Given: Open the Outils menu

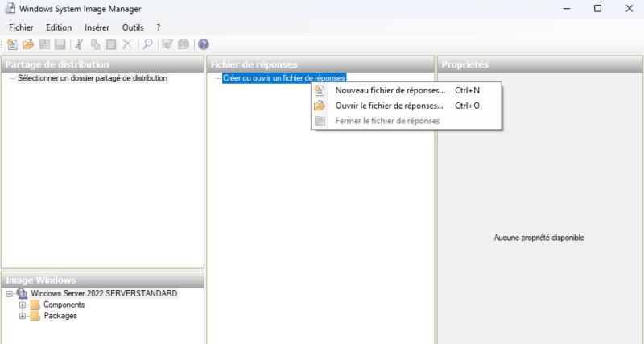Looking at the screenshot, I should 133,27.
